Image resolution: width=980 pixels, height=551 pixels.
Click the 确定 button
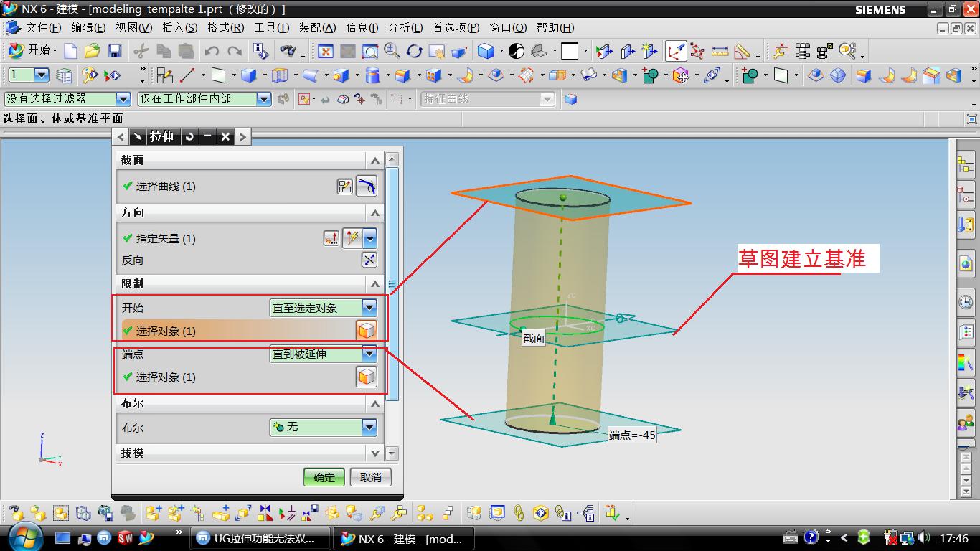pos(324,477)
